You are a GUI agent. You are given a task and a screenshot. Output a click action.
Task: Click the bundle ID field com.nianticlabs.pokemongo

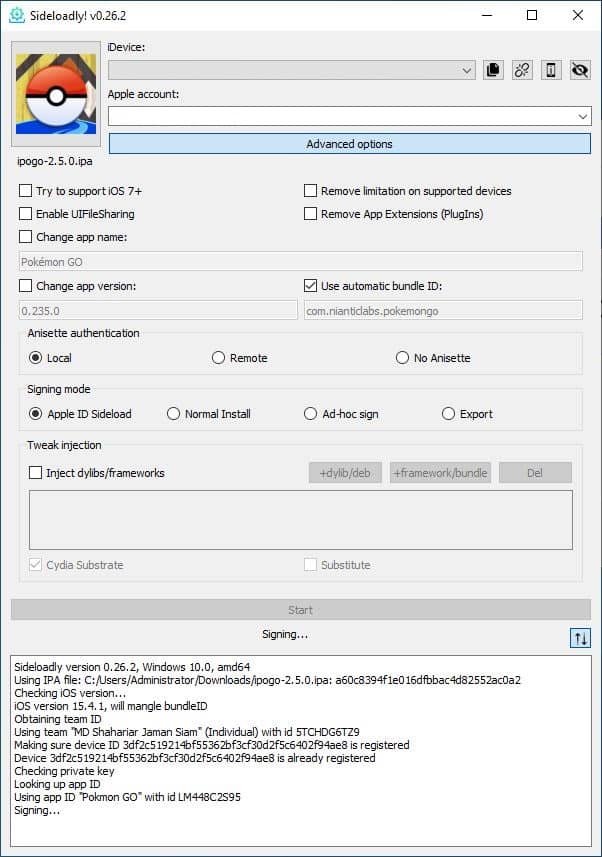click(443, 311)
